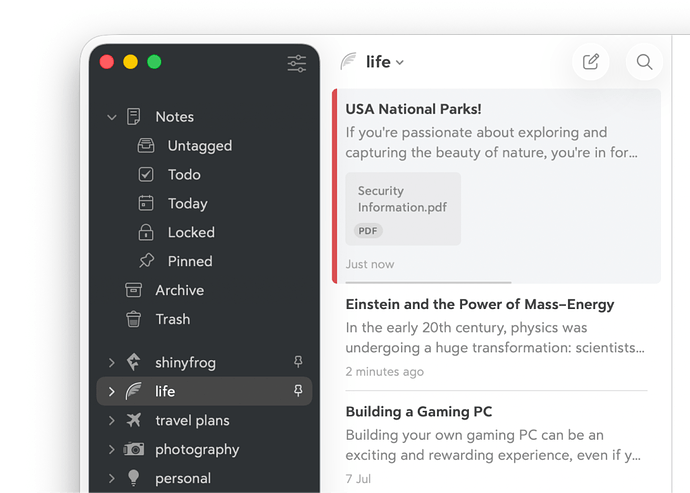Open the Todo notes list
This screenshot has height=493, width=690.
click(184, 175)
